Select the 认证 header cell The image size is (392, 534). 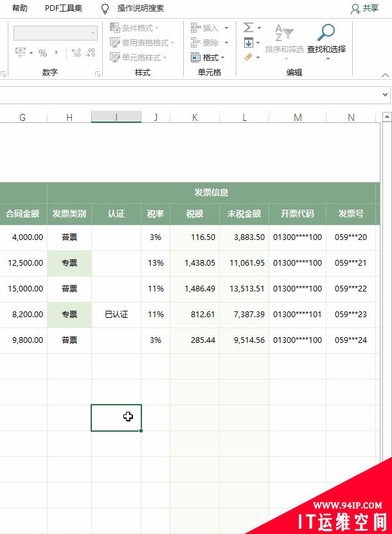pyautogui.click(x=116, y=214)
